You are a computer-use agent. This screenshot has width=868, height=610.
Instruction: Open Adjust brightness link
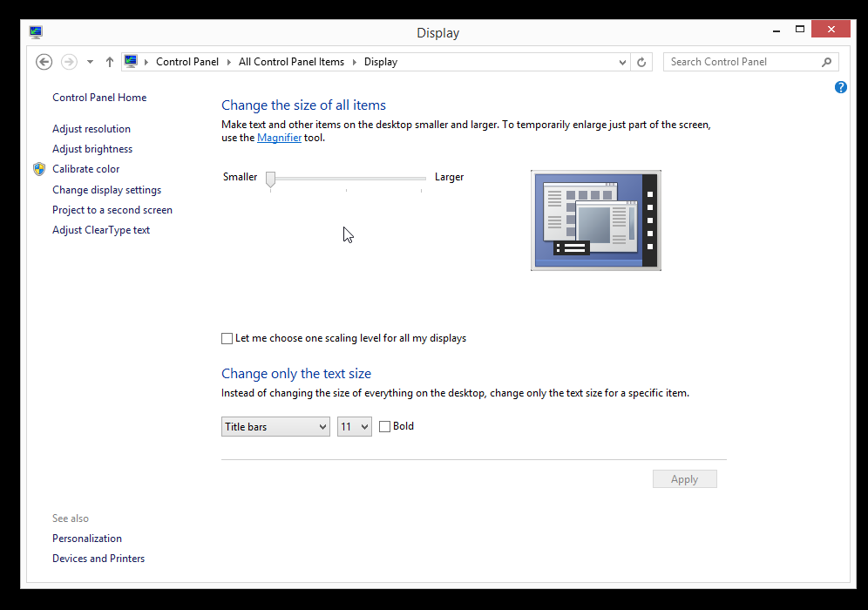pos(92,149)
